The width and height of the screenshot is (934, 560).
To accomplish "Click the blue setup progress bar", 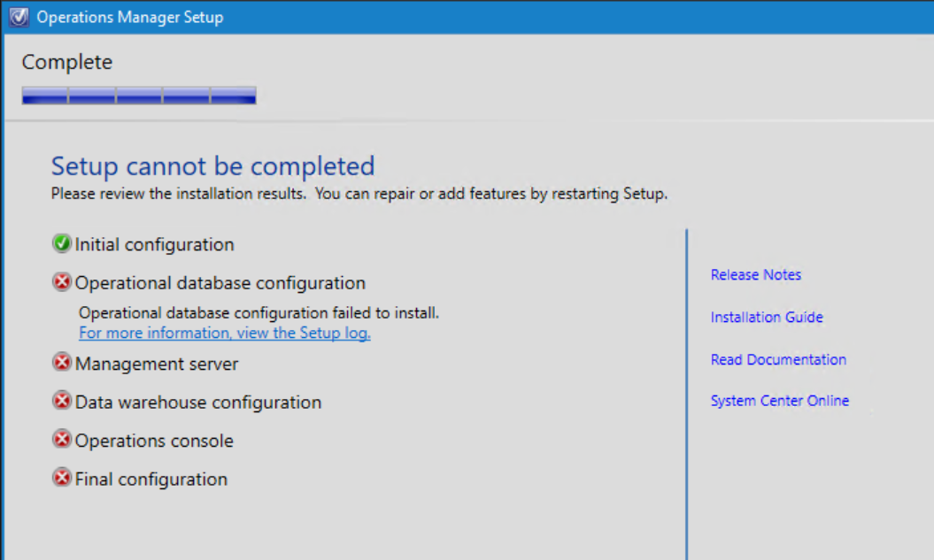I will coord(139,96).
